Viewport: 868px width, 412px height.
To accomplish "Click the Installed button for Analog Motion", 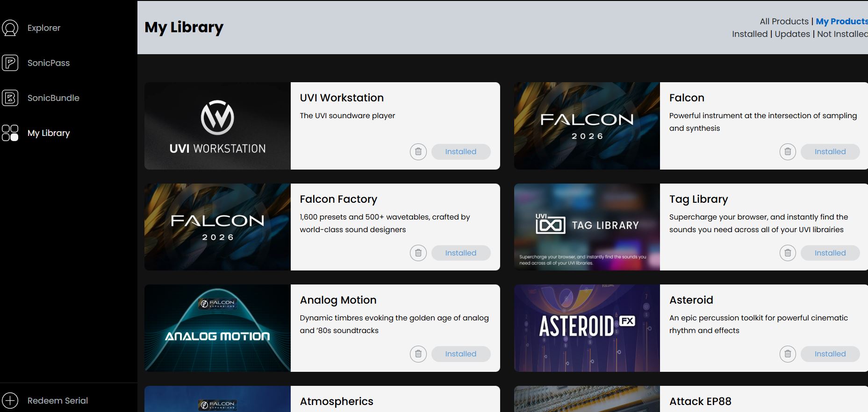I will tap(460, 354).
